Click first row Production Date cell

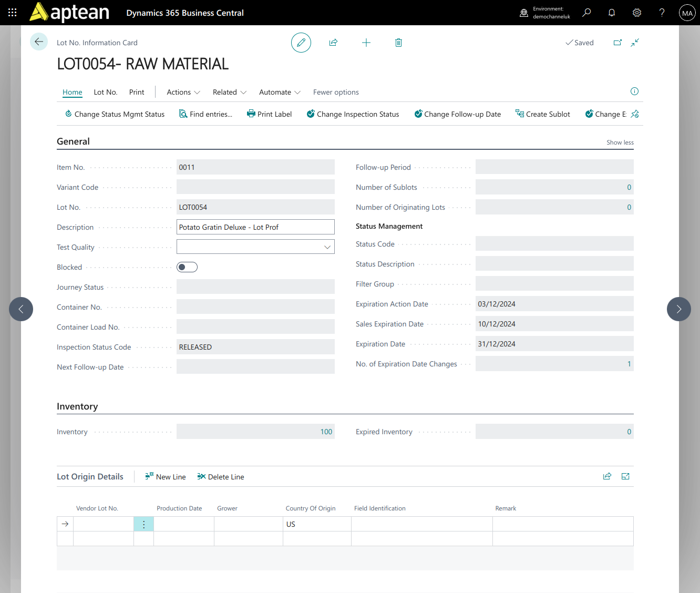coord(184,524)
